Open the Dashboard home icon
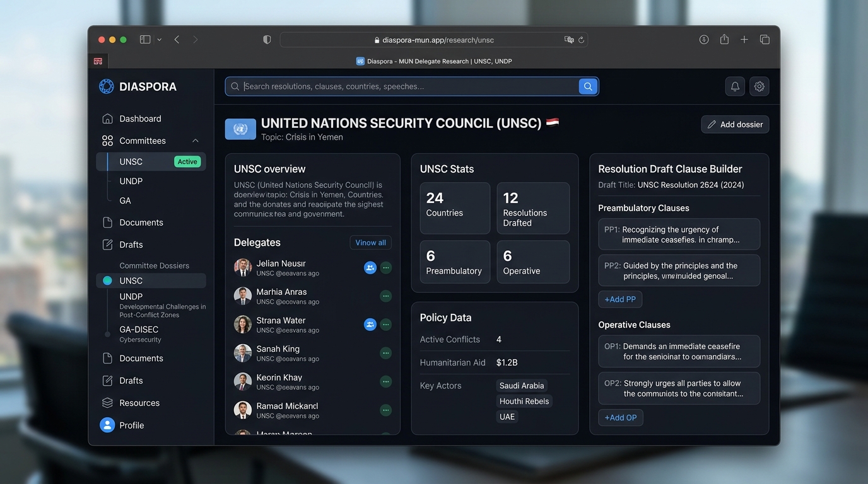This screenshot has width=868, height=484. tap(107, 118)
